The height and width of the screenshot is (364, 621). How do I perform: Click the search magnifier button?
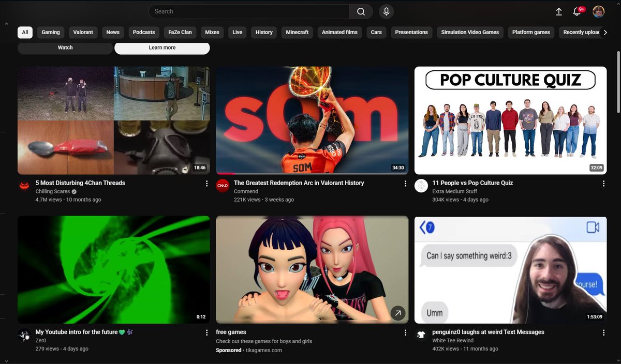point(361,11)
